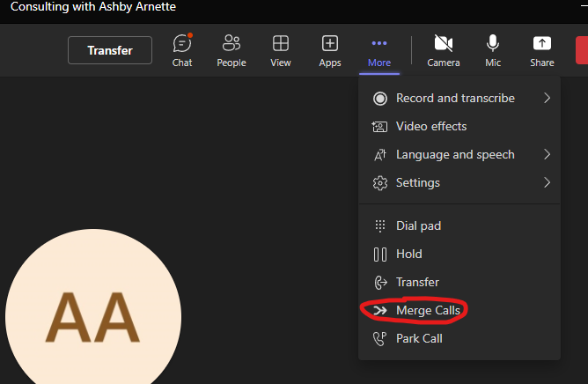The height and width of the screenshot is (384, 588).
Task: Click the Settings gear icon
Action: (380, 183)
